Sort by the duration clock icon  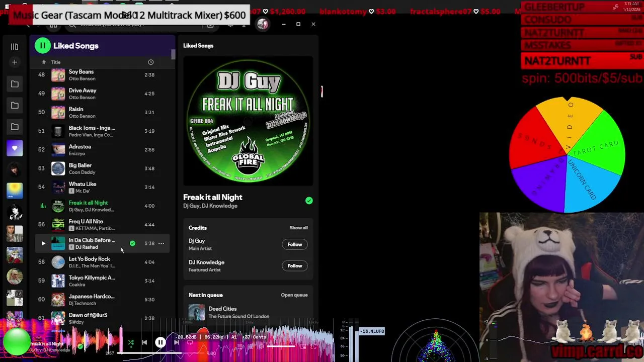[150, 62]
